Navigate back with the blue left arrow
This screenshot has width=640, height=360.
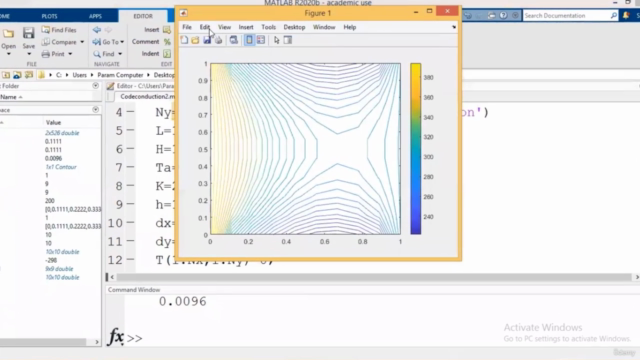tap(97, 30)
